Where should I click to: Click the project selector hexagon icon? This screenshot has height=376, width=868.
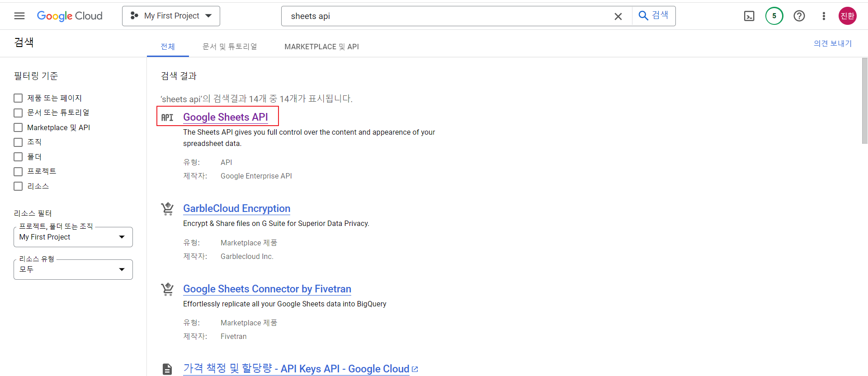coord(134,16)
